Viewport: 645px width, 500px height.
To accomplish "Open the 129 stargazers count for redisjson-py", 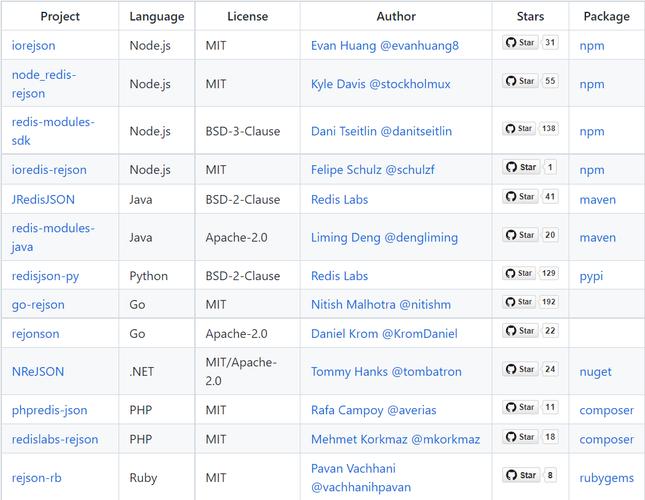I will coord(549,273).
